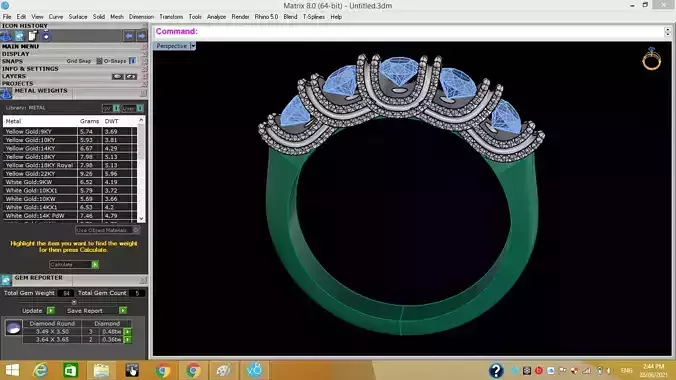Click the Perspective viewport label

172,46
